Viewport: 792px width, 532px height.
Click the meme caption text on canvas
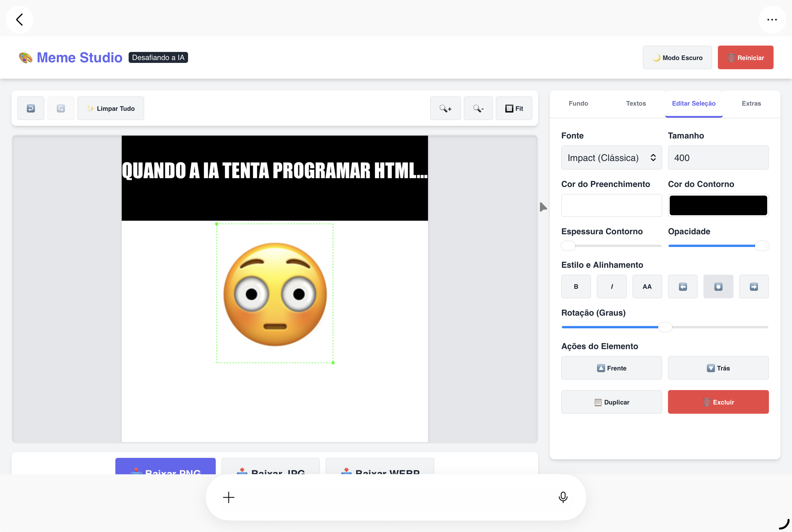(275, 170)
